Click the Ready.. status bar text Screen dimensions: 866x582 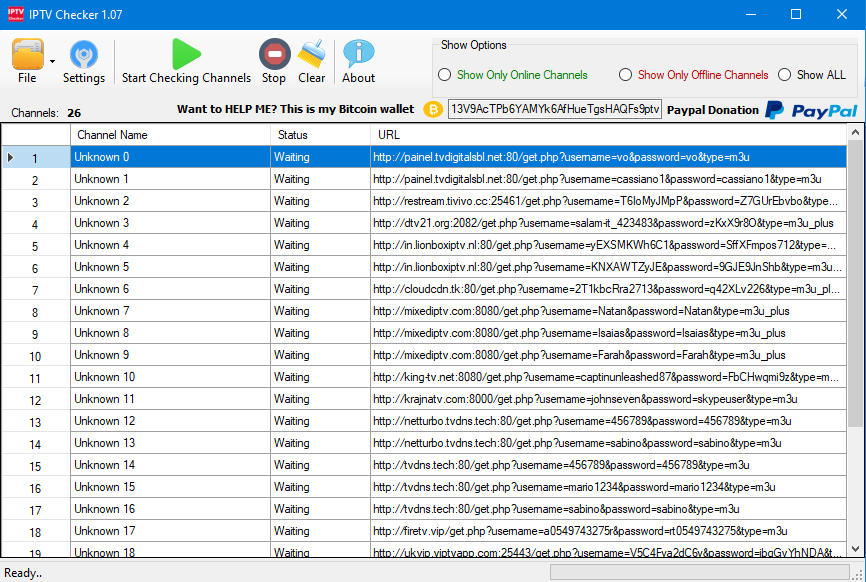click(x=23, y=573)
